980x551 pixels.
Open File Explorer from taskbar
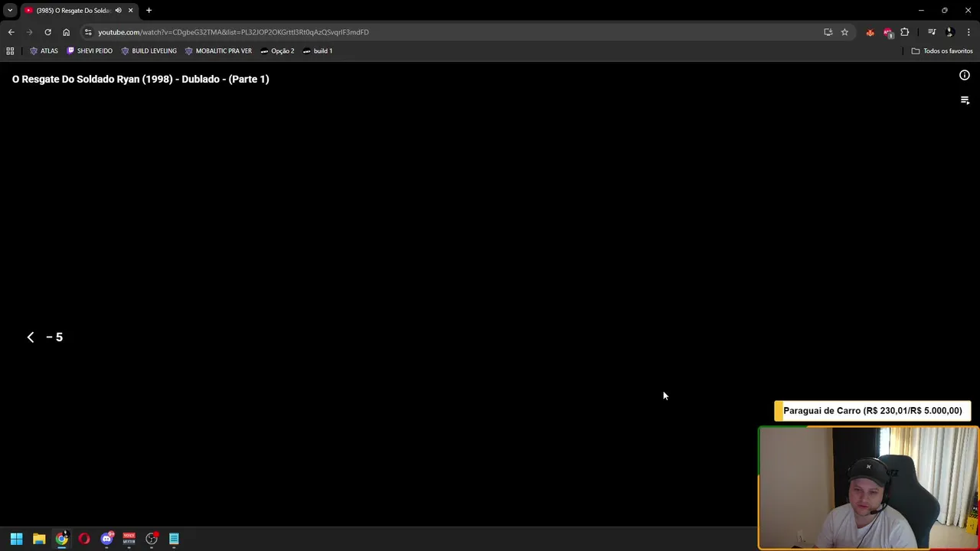39,539
